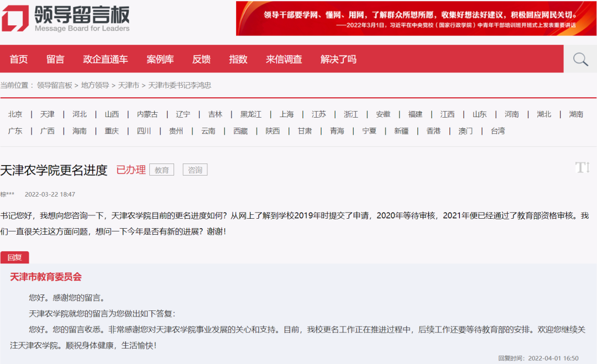Select 台湾 in province list
Image resolution: width=597 pixels, height=364 pixels.
[498, 131]
